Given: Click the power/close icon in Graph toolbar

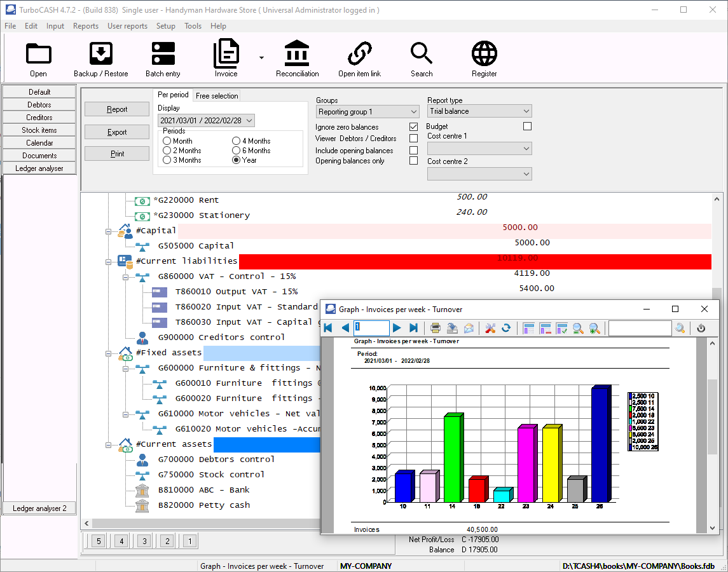Looking at the screenshot, I should coord(701,328).
